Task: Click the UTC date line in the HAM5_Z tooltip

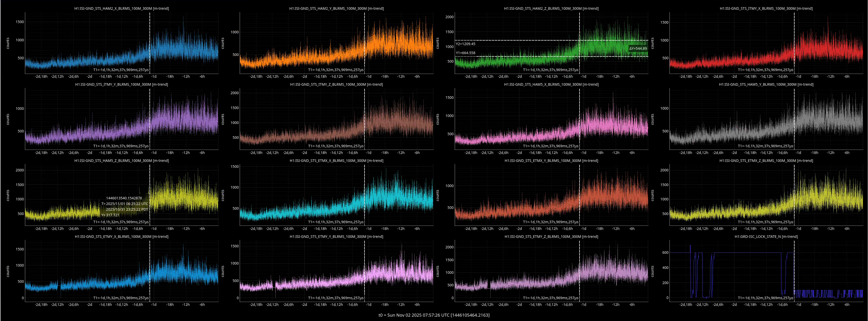Action: click(x=125, y=203)
